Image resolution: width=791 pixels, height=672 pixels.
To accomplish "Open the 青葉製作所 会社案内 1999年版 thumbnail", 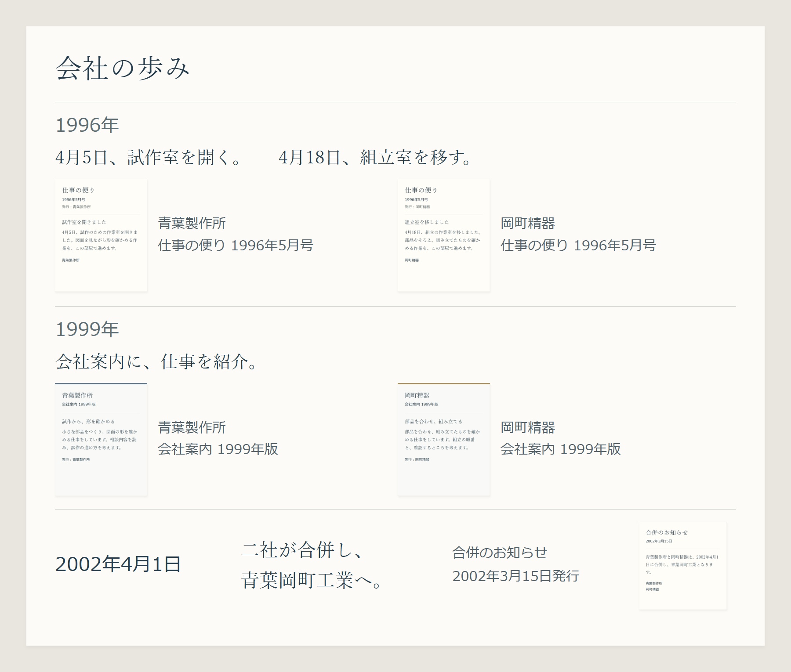I will tap(101, 439).
